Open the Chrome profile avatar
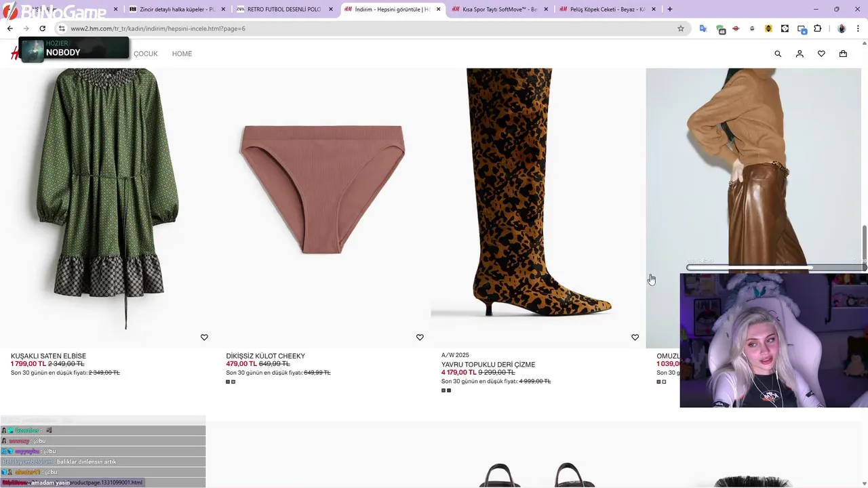Viewport: 868px width, 488px height. tap(842, 28)
